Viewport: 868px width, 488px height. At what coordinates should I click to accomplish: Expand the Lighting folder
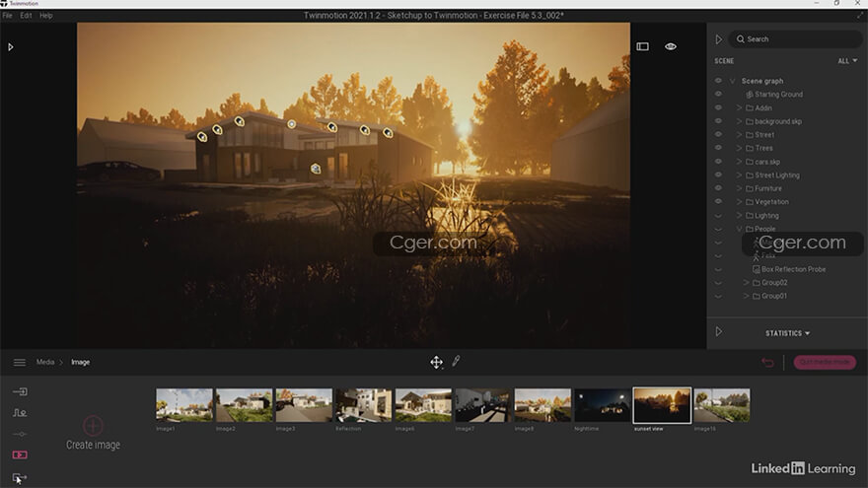(739, 215)
